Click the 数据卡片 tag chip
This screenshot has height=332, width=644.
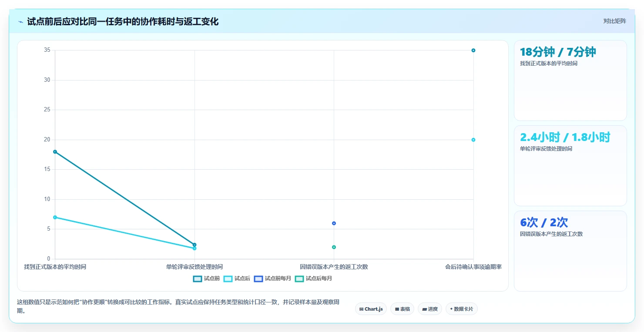click(462, 309)
